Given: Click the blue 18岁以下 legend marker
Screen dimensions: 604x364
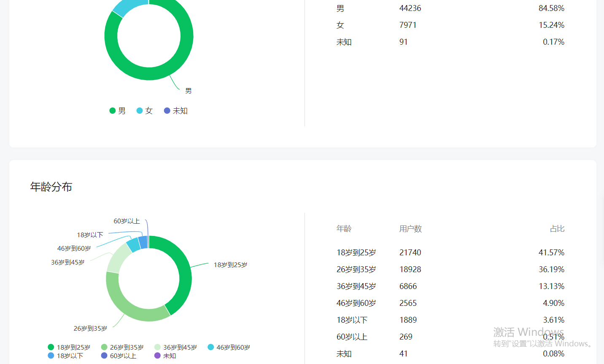Looking at the screenshot, I should (51, 356).
